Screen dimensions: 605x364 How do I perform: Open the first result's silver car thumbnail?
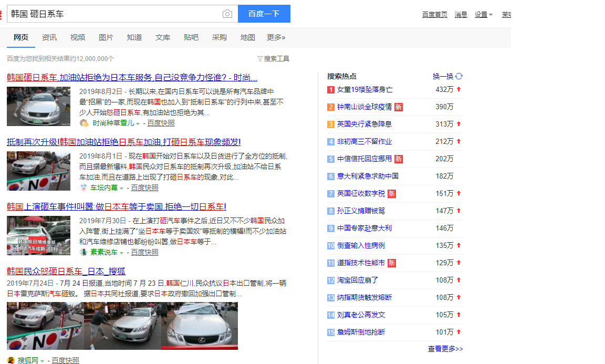coord(38,107)
